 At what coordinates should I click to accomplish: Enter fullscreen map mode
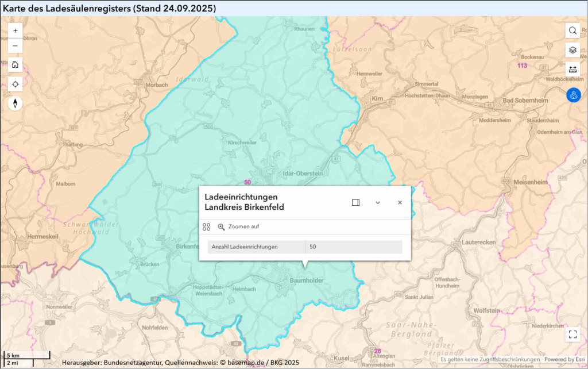pos(572,335)
